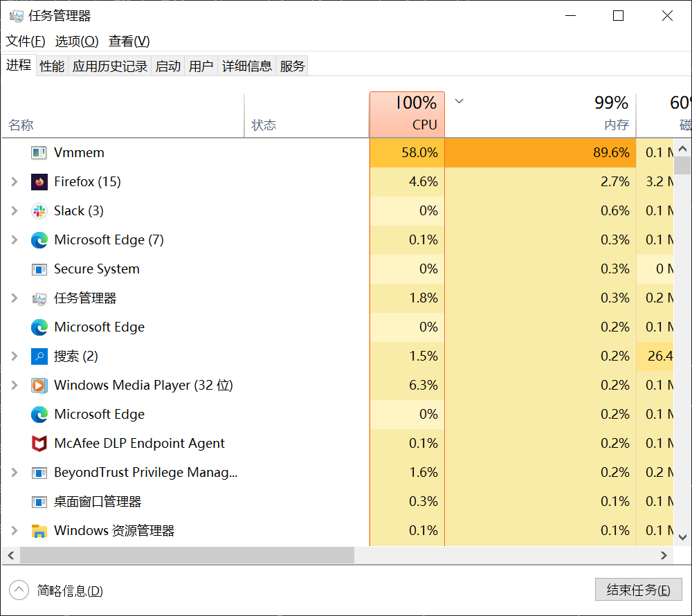Screen dimensions: 692x616
Task: Switch to the 性能 tab
Action: [x=52, y=66]
